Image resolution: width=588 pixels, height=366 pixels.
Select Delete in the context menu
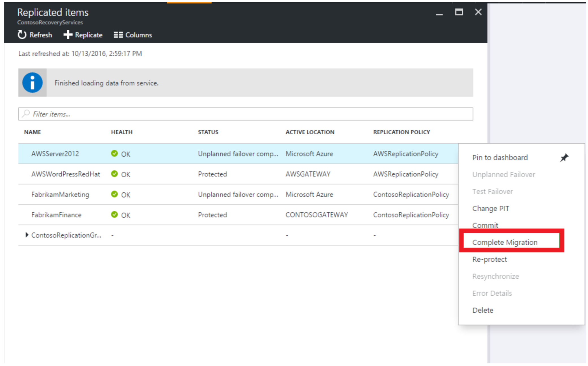pos(483,310)
